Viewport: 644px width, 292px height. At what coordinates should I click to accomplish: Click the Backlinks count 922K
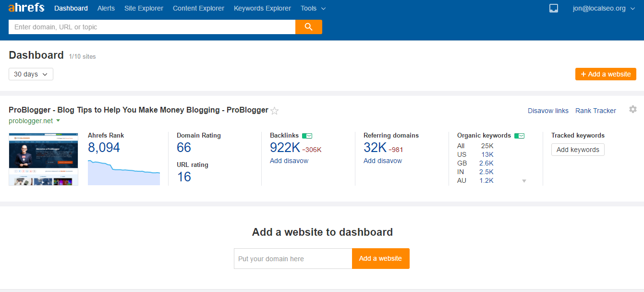285,148
